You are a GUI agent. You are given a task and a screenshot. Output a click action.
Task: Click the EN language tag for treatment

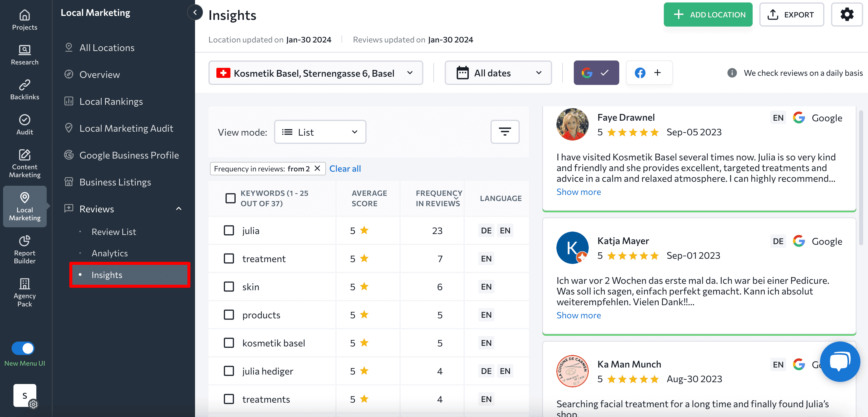[486, 258]
